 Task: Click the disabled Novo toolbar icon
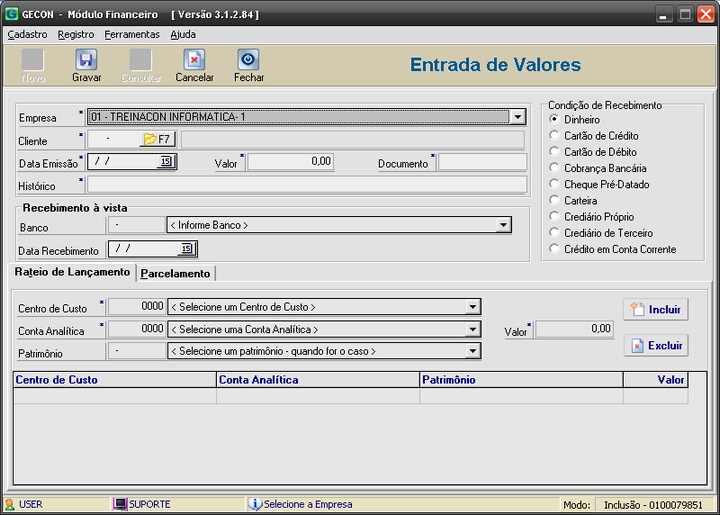coord(33,60)
